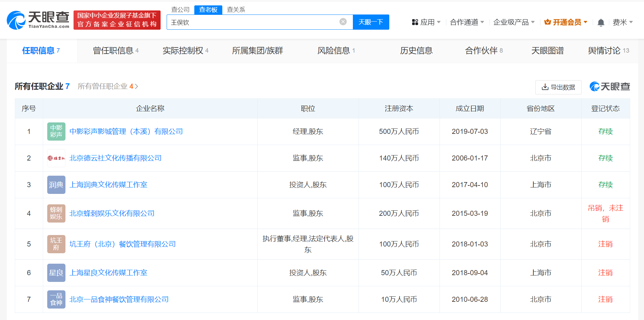
Task: Click the 一品食神 company logo icon
Action: click(56, 299)
